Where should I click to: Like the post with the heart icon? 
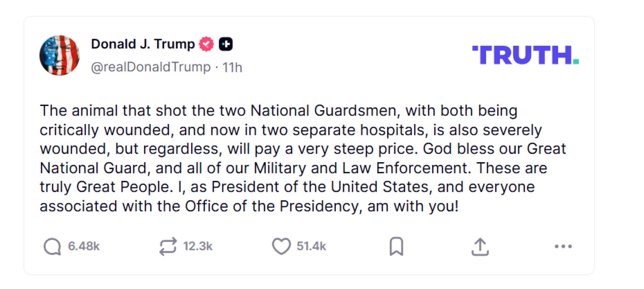tap(281, 246)
